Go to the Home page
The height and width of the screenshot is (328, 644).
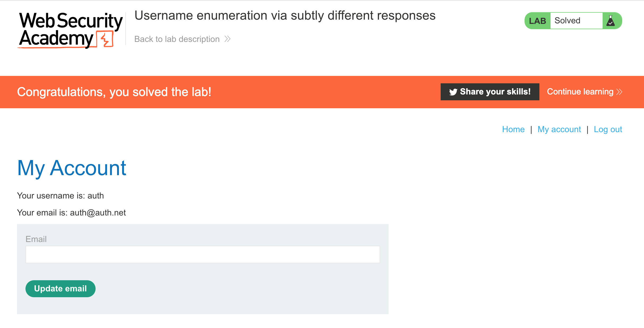pyautogui.click(x=513, y=129)
